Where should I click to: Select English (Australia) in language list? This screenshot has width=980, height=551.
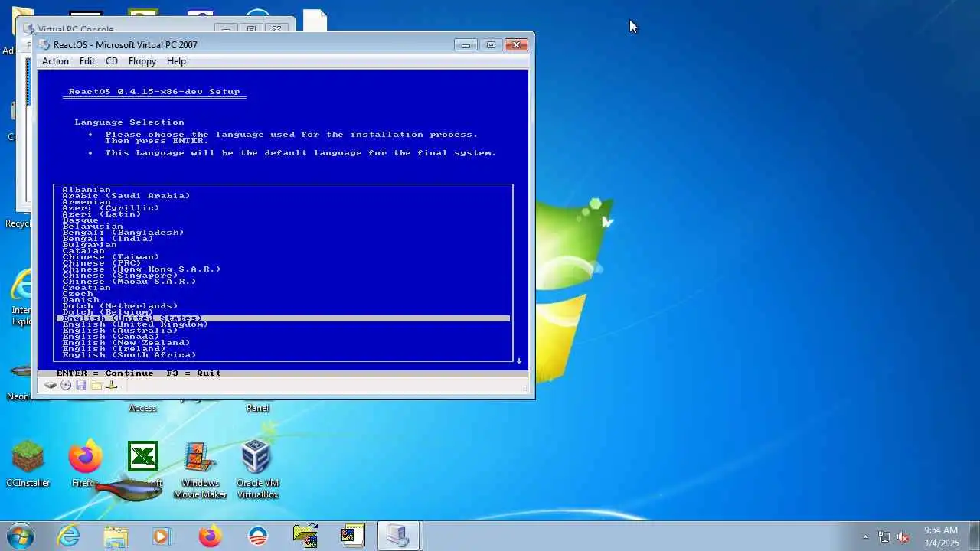pos(120,331)
